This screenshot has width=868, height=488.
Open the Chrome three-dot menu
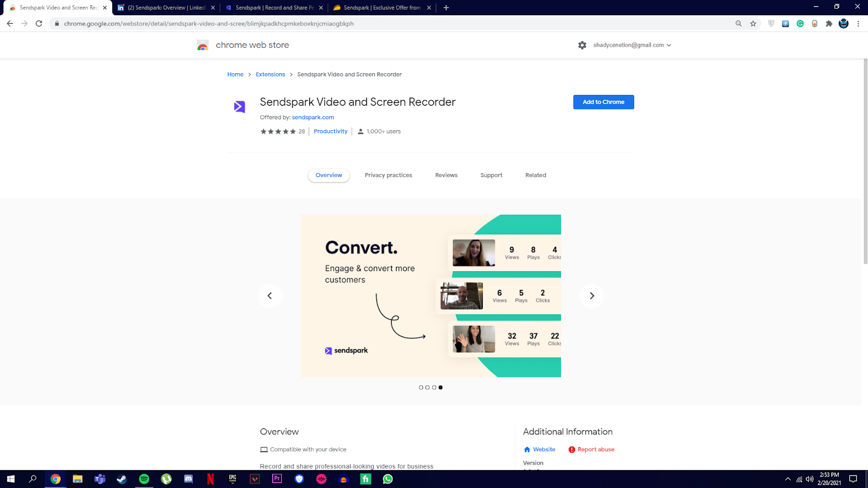click(858, 23)
